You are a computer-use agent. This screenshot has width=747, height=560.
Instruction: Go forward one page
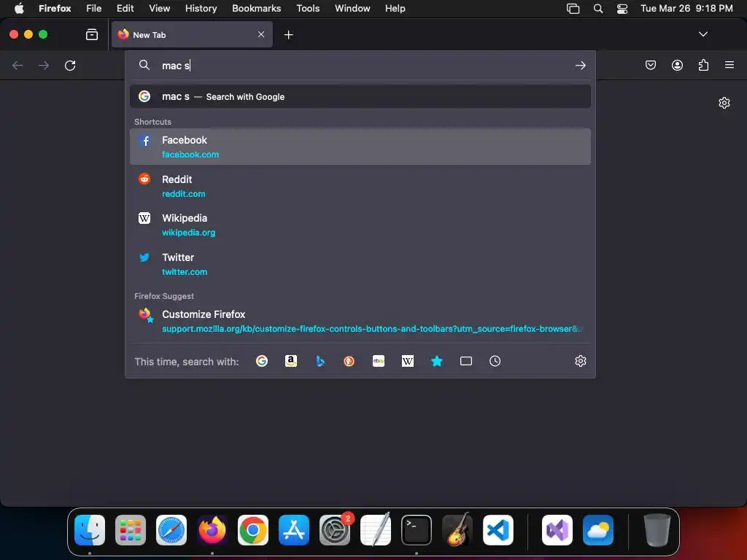[x=43, y=65]
